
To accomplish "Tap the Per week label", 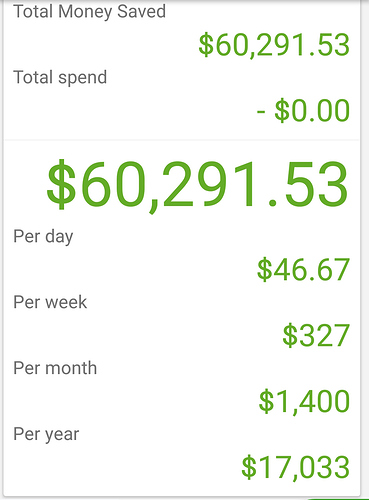I will 50,302.
